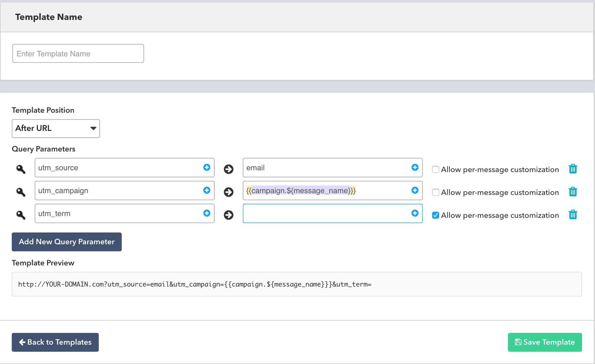Click Add New Query Parameter button
Image resolution: width=595 pixels, height=364 pixels.
point(67,242)
